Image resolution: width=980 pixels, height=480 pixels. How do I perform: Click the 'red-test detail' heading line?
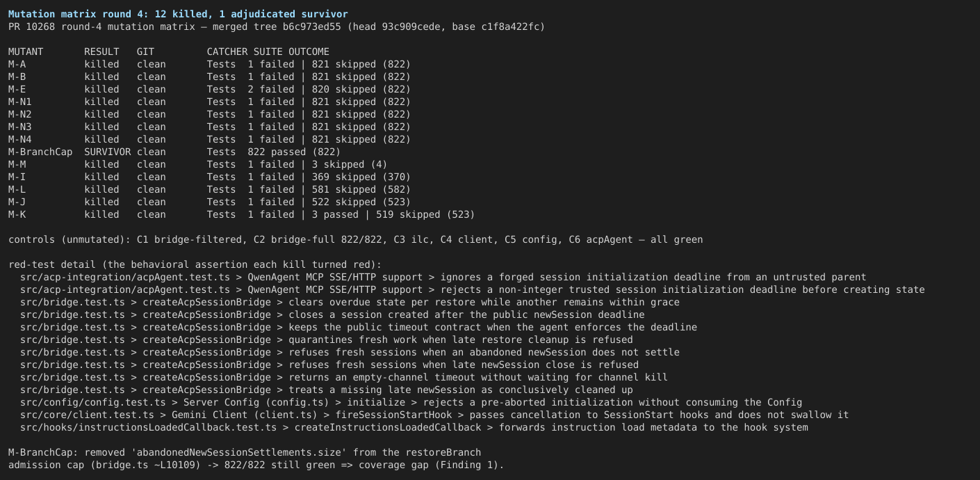[195, 264]
